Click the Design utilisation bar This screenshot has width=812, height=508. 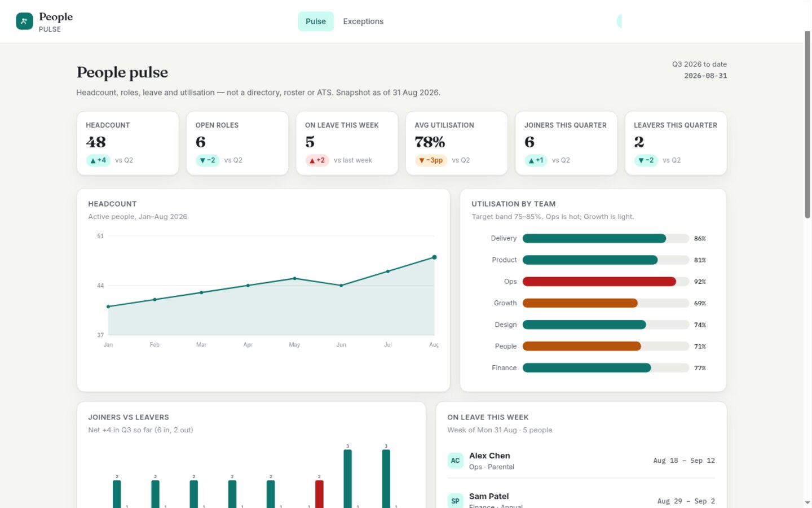(x=584, y=325)
